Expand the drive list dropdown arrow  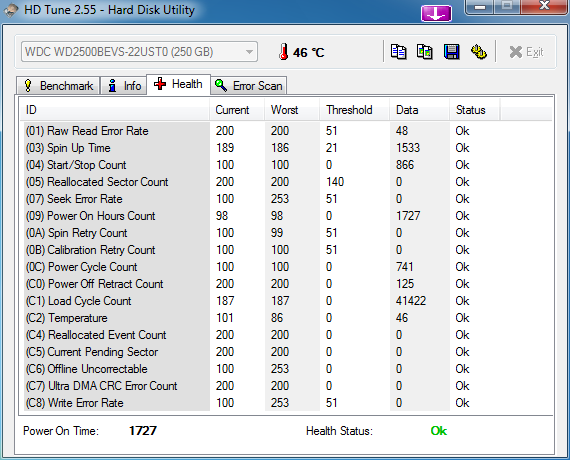click(249, 52)
